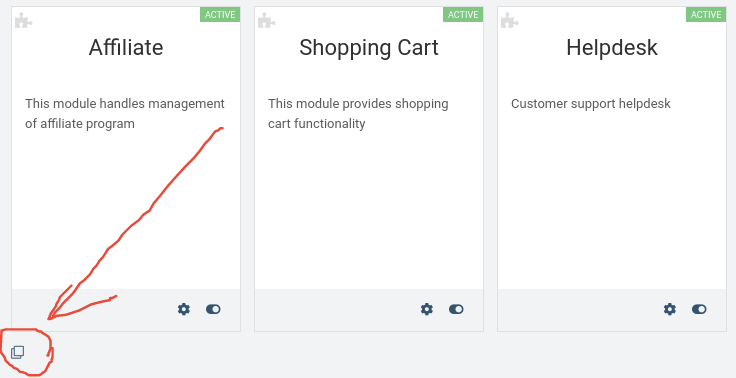736x378 pixels.
Task: Click the ACTIVE badge on Helpdesk
Action: tap(706, 15)
